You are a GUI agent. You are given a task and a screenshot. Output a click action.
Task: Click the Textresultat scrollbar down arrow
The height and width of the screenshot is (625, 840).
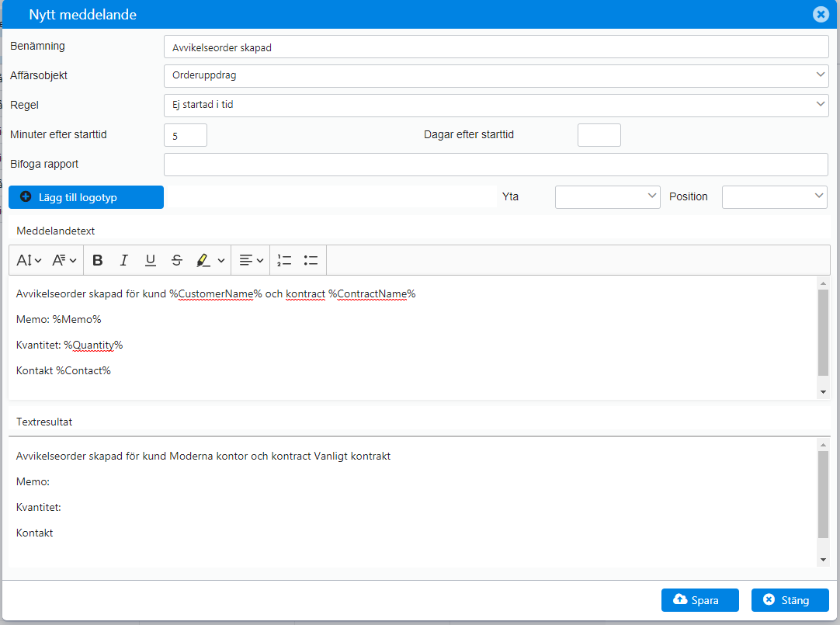pyautogui.click(x=824, y=560)
